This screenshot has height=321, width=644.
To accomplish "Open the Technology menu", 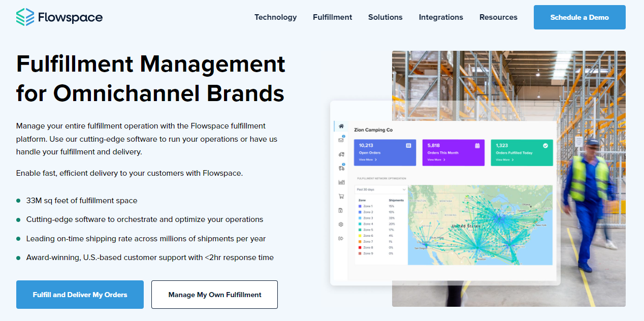I will [276, 17].
